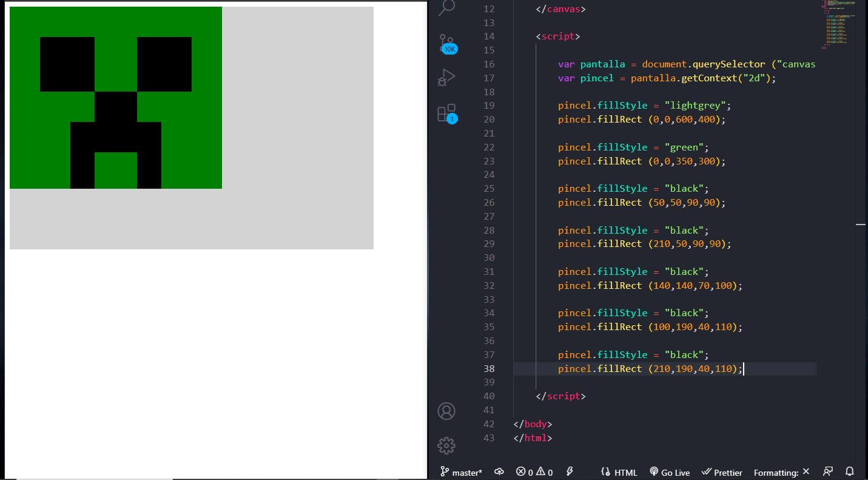Click the vertical editor scrollbar
Image resolution: width=868 pixels, height=480 pixels.
click(x=861, y=231)
